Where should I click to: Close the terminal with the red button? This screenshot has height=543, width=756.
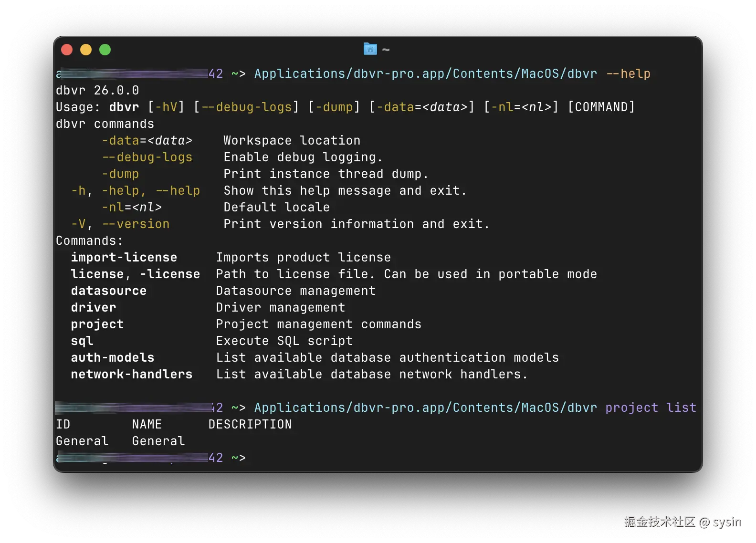67,50
